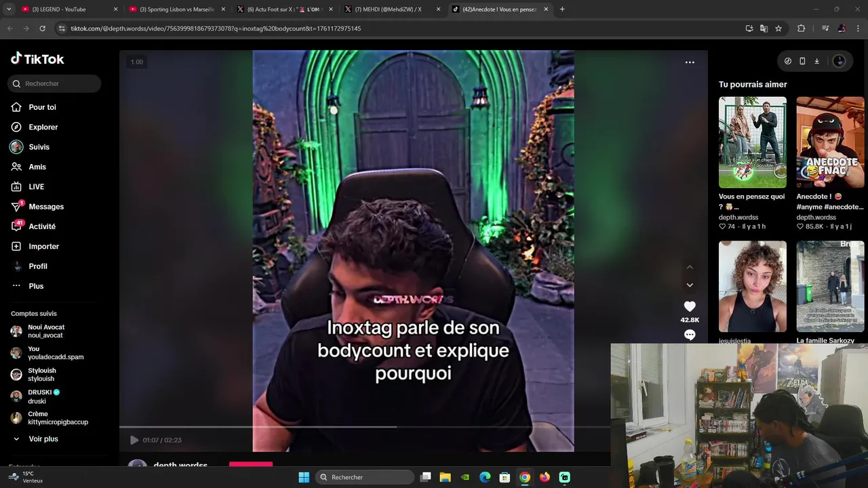The width and height of the screenshot is (868, 488).
Task: Open Firefox from taskbar
Action: (x=545, y=477)
